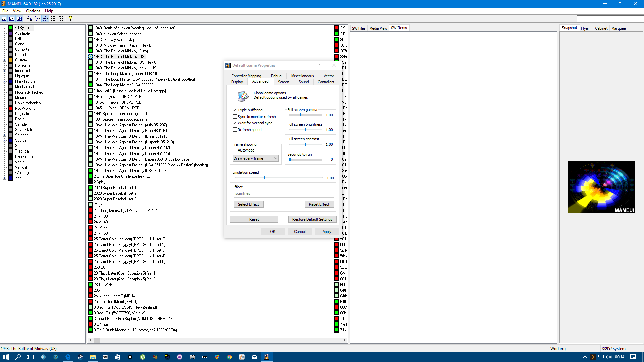Open the Options menu

pyautogui.click(x=33, y=11)
